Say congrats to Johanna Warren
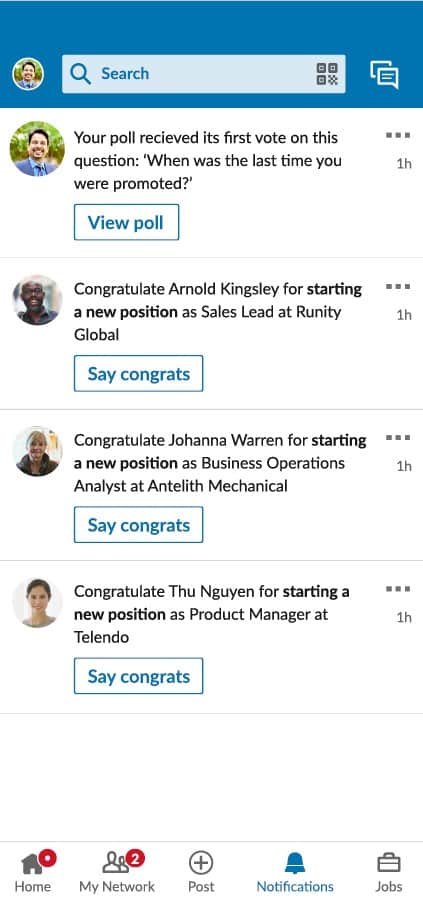Viewport: 423px width, 902px height. [x=139, y=525]
